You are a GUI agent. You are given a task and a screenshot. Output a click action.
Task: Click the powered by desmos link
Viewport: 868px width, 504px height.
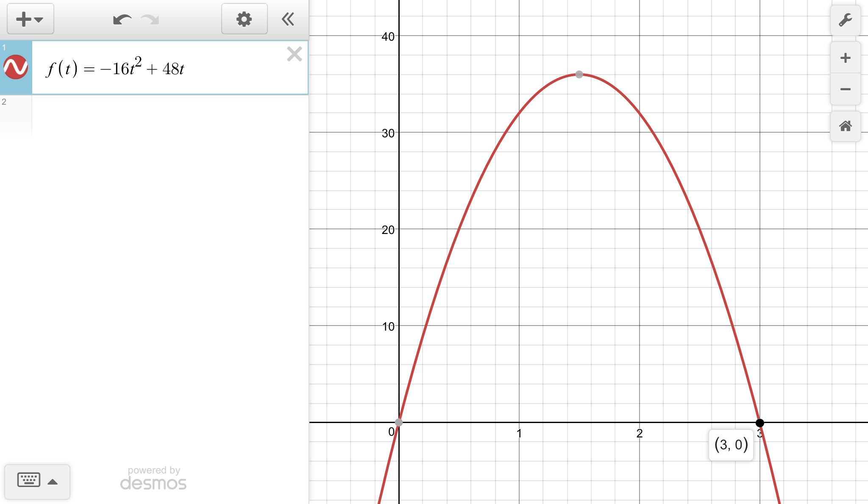coord(153,478)
